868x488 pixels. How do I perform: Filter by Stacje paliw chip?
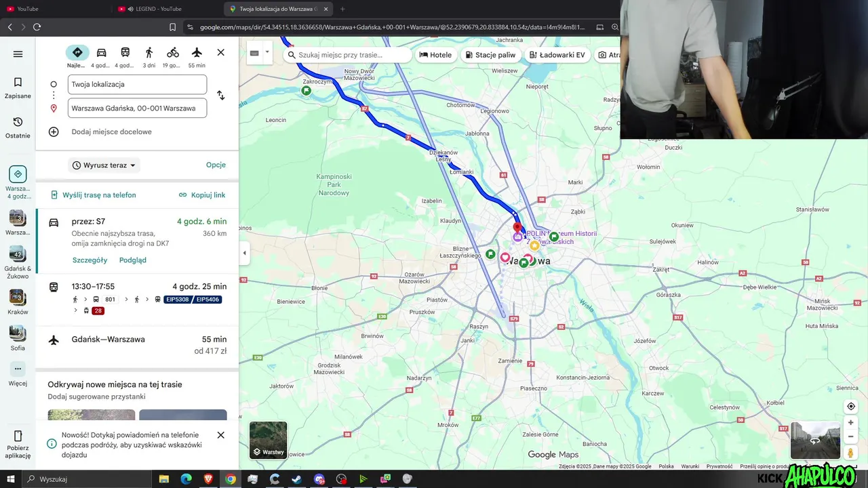coord(490,55)
